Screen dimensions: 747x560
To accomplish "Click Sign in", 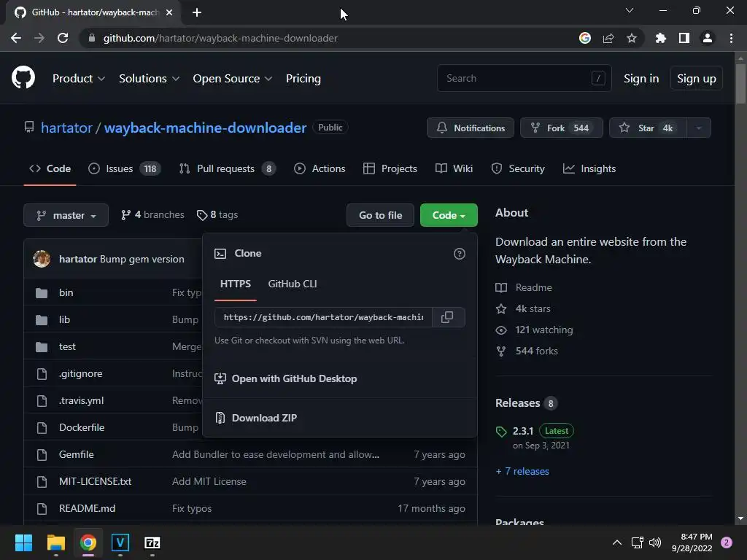I will pos(641,79).
